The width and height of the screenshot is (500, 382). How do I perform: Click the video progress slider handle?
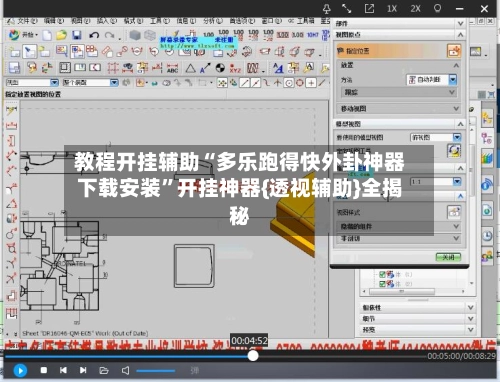tap(253, 356)
